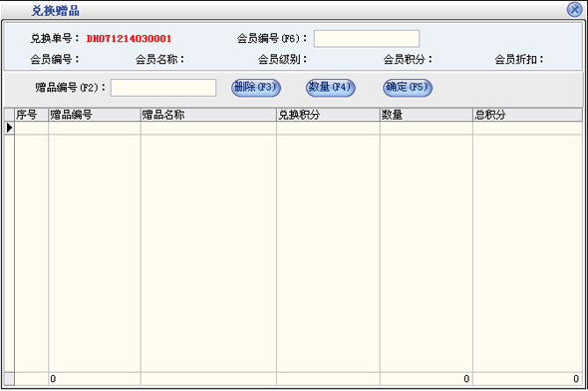The height and width of the screenshot is (391, 588).
Task: Click first row cell under 兑换积分
Action: [x=328, y=128]
